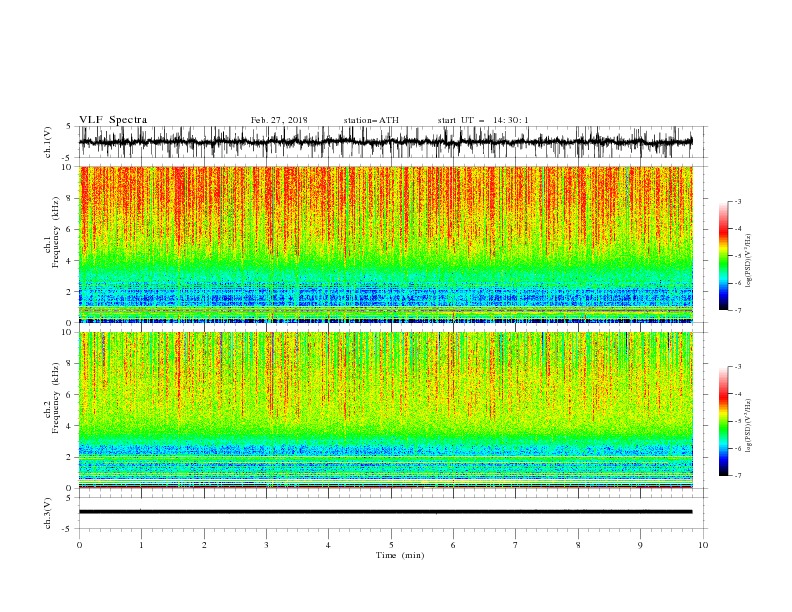Click the ch.2 spectrogram color scale bar
Image resolution: width=792 pixels, height=612 pixels.
(x=723, y=421)
